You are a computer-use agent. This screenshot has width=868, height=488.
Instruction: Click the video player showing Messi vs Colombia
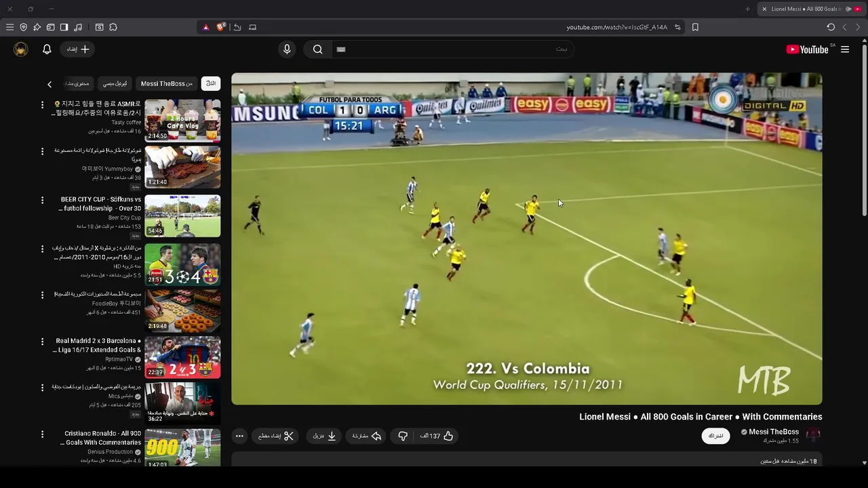[x=527, y=239]
